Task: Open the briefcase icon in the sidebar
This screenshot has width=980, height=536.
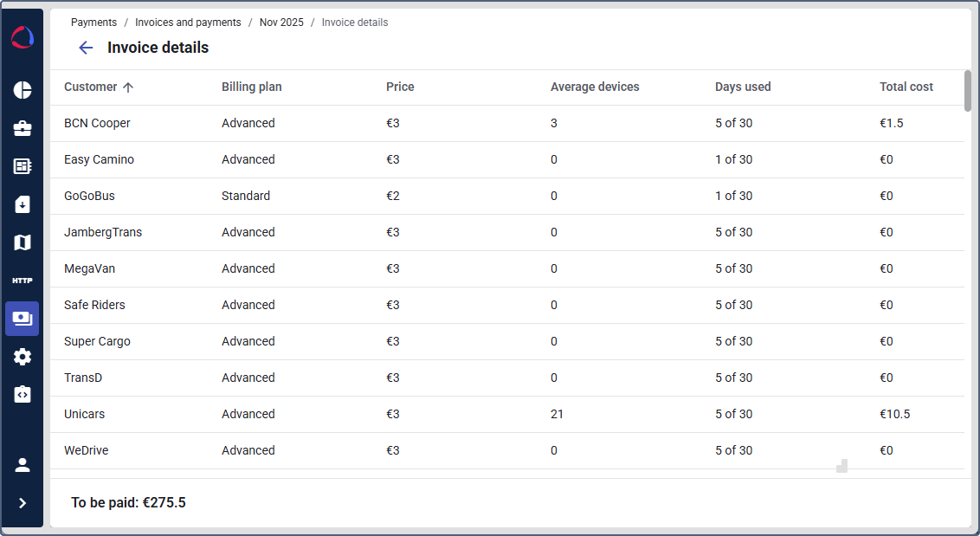Action: (x=23, y=128)
